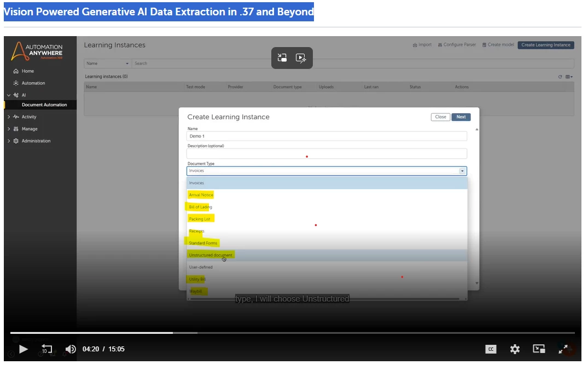Click the highlighted Vision Powered Generative AI title

pos(159,11)
